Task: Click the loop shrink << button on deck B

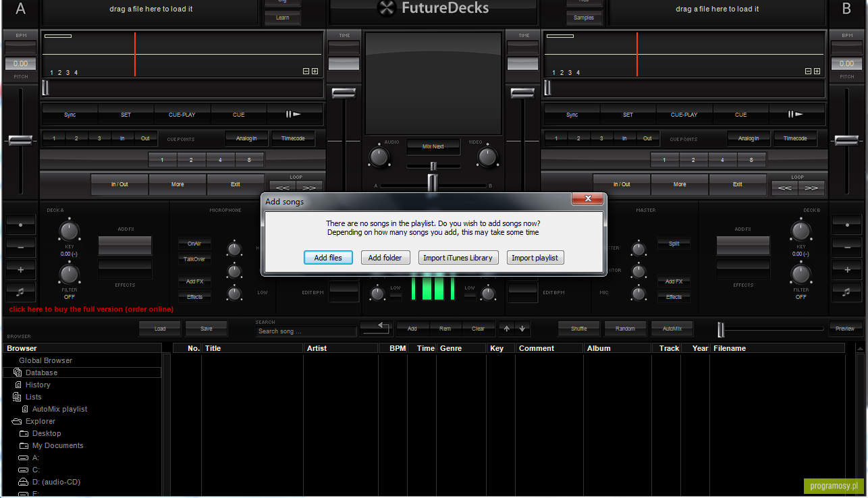Action: pyautogui.click(x=785, y=188)
